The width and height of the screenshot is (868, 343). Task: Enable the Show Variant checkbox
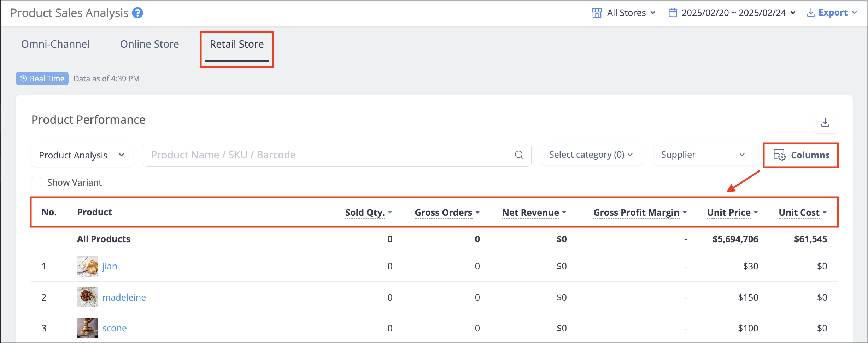coord(37,182)
